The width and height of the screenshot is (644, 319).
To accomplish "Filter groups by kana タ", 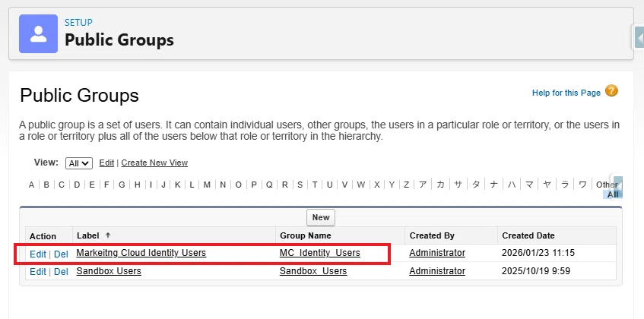I will coord(476,185).
